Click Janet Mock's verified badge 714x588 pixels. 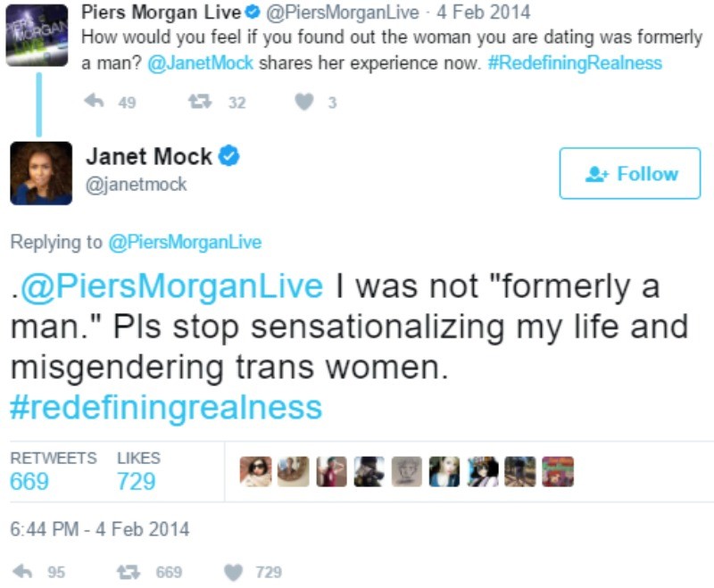click(x=229, y=157)
